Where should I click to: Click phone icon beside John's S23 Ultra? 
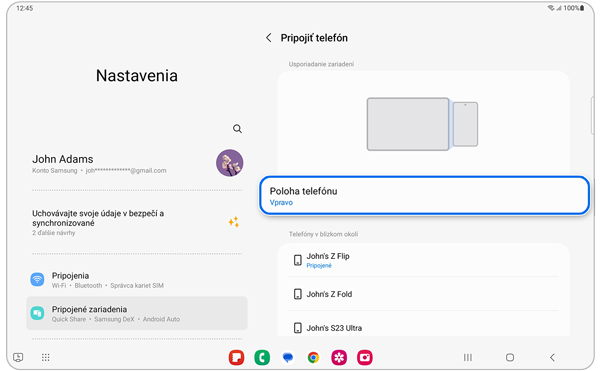coord(298,328)
